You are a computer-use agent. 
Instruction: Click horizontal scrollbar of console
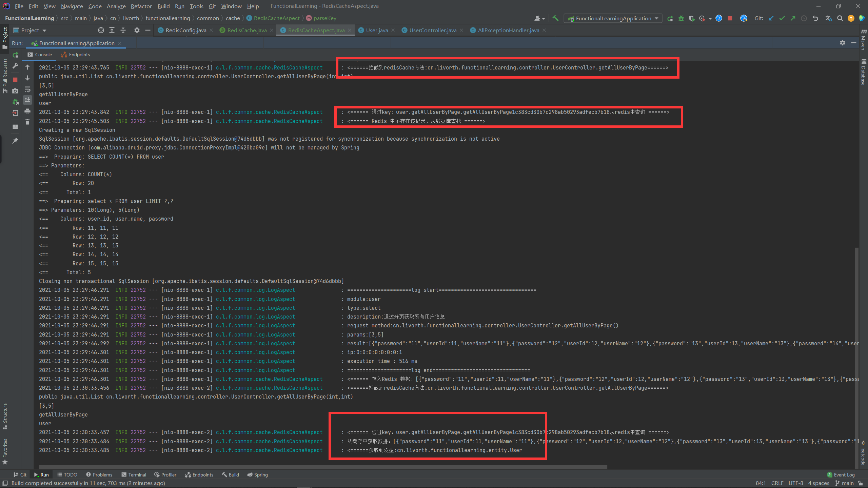click(x=323, y=467)
